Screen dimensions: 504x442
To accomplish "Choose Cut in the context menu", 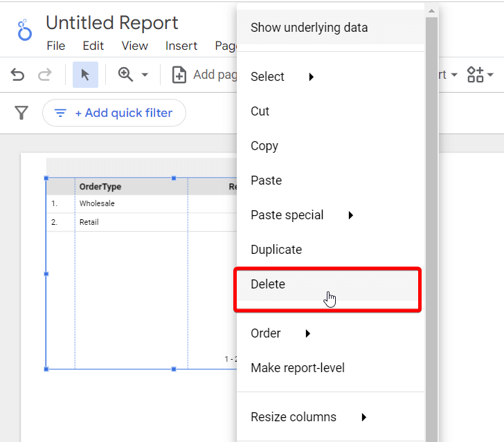I will (331, 111).
